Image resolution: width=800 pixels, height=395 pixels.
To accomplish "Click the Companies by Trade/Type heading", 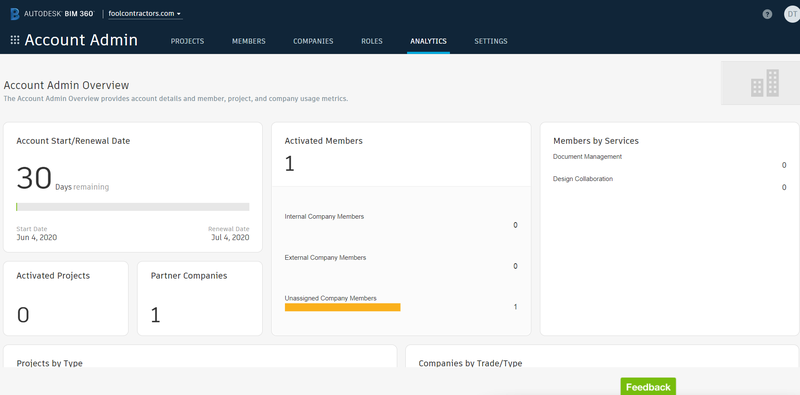I will (470, 363).
